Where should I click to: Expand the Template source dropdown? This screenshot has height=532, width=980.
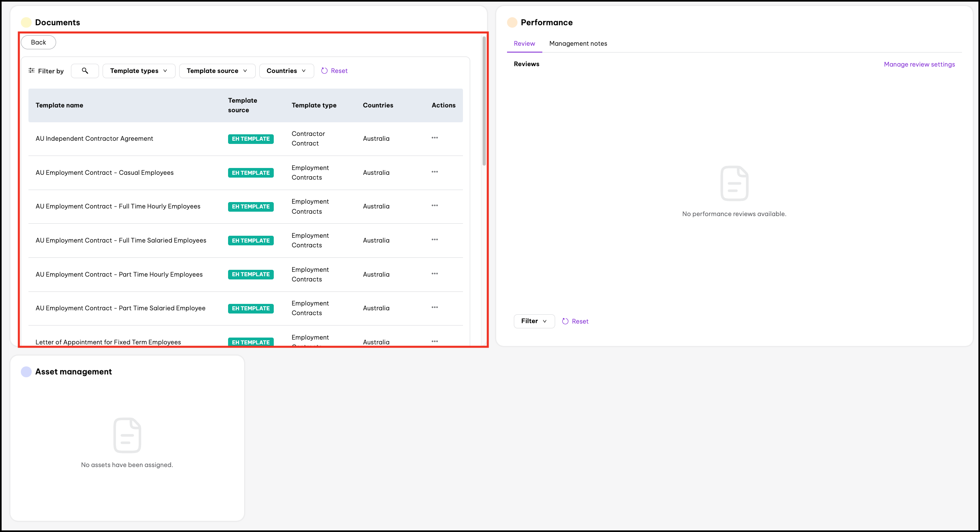click(217, 71)
